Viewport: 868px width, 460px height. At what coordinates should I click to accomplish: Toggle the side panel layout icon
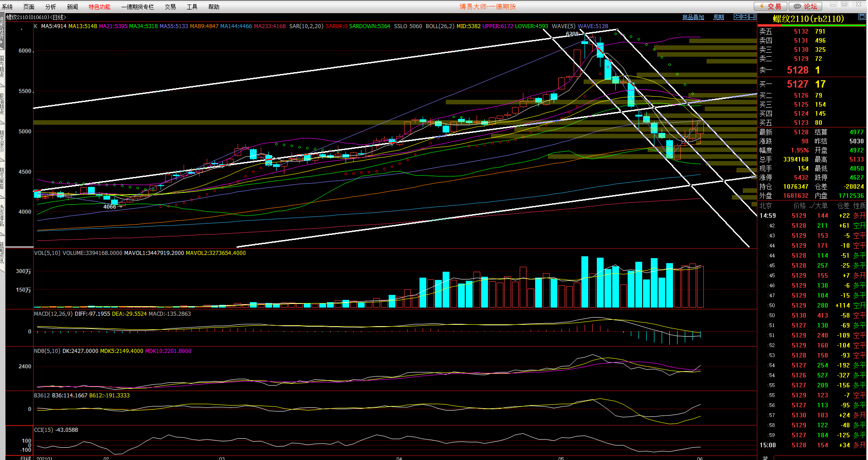(x=752, y=17)
